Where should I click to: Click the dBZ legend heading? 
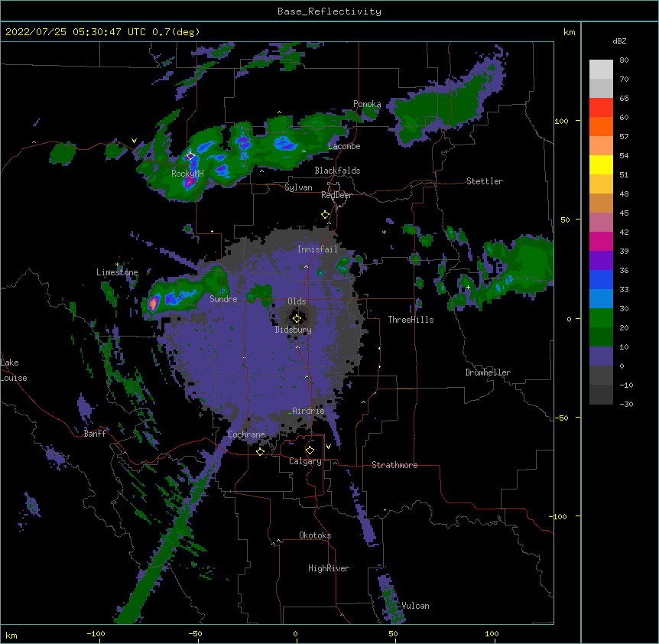619,41
